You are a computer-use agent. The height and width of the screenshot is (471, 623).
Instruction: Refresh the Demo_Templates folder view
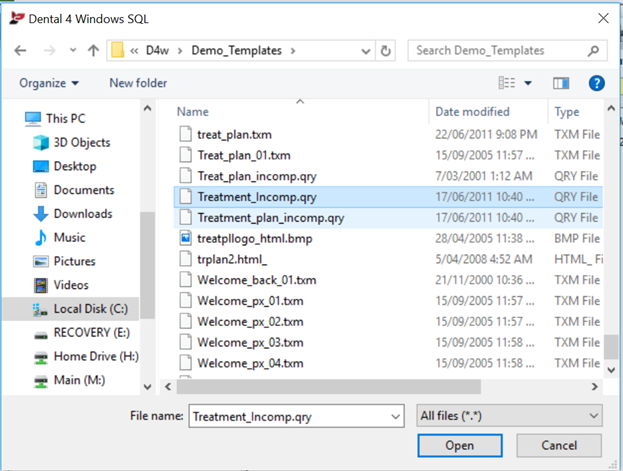point(385,51)
